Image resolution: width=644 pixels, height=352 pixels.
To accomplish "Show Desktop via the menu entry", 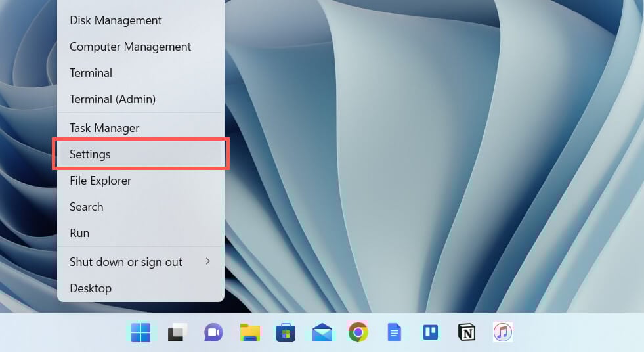I will coord(140,288).
